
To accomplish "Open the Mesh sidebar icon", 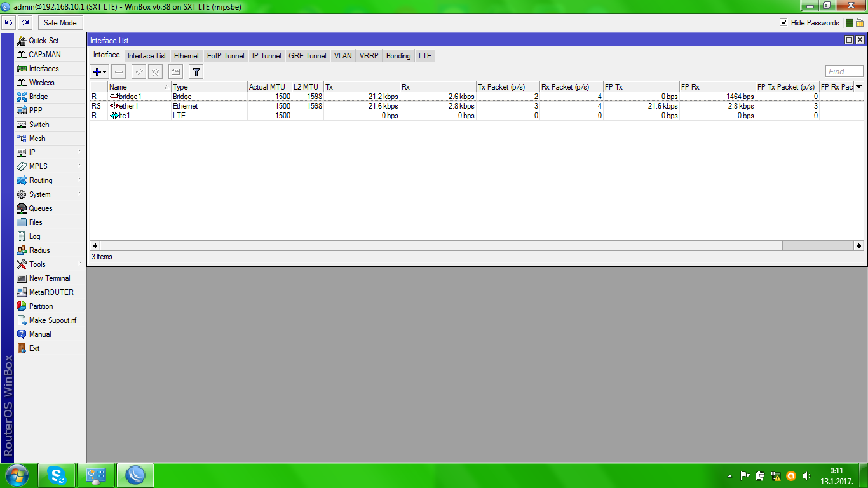I will coord(22,139).
